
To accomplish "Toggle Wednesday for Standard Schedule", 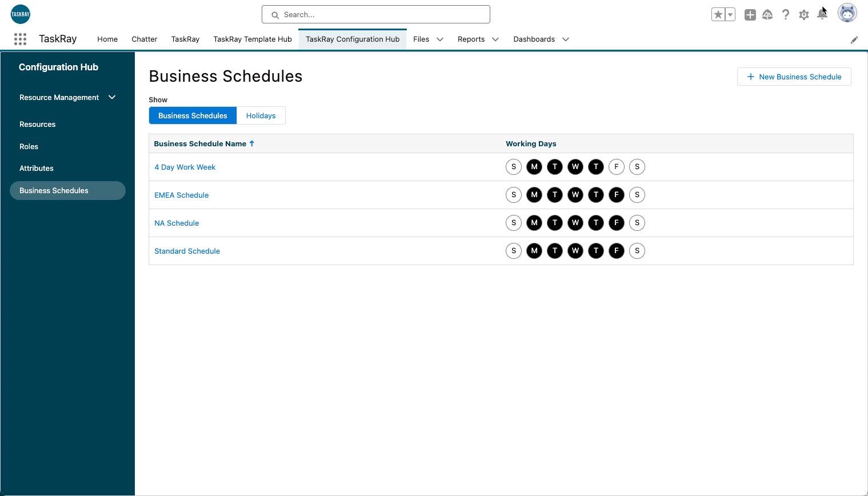I will tap(575, 251).
